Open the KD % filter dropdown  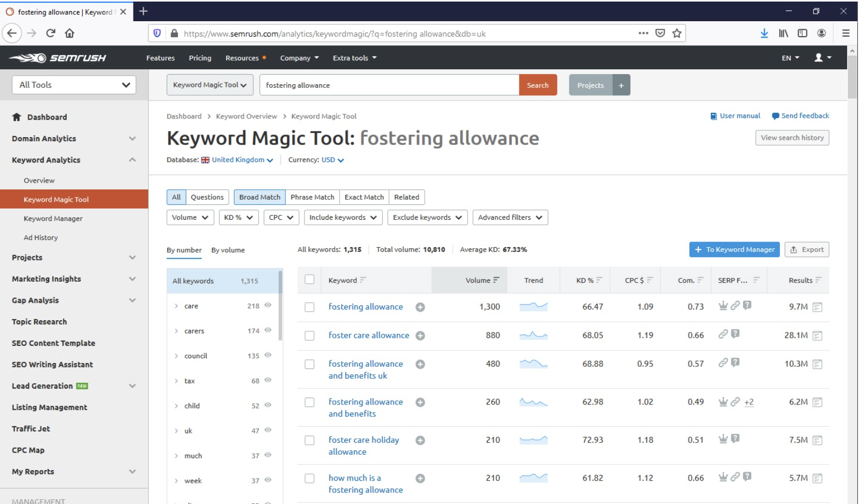point(238,218)
